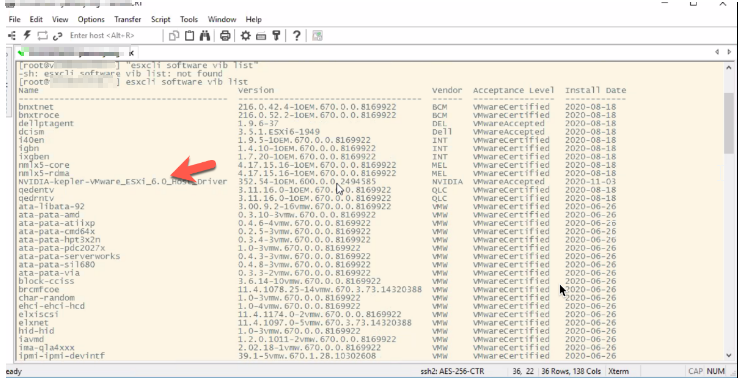Click the block-cciss row name
Viewport: 740px width, 378px height.
click(x=46, y=281)
